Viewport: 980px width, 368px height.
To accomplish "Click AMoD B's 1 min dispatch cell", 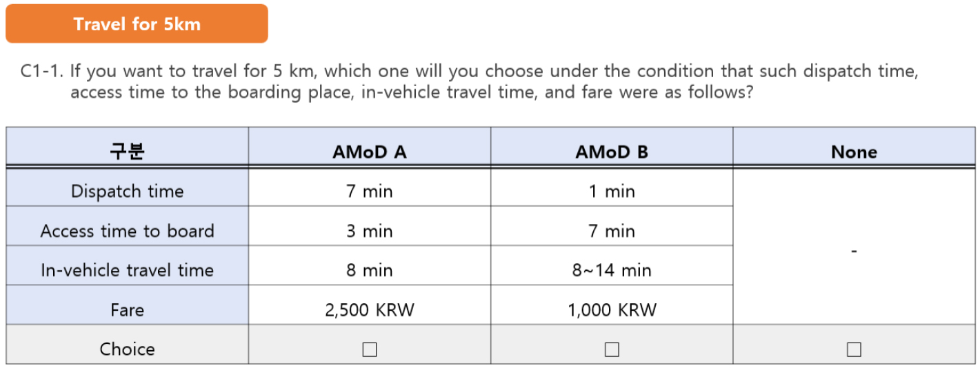I will 612,191.
